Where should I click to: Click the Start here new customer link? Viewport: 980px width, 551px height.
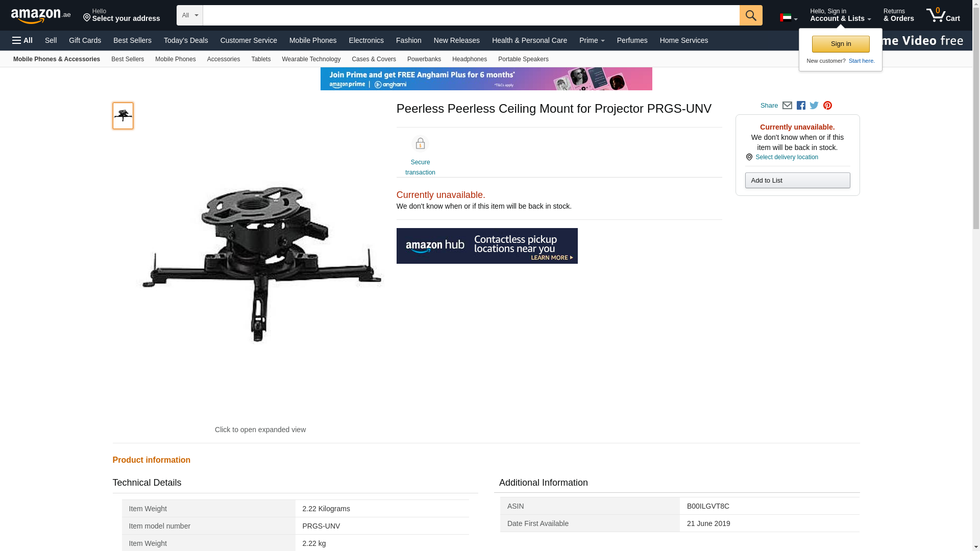click(861, 61)
